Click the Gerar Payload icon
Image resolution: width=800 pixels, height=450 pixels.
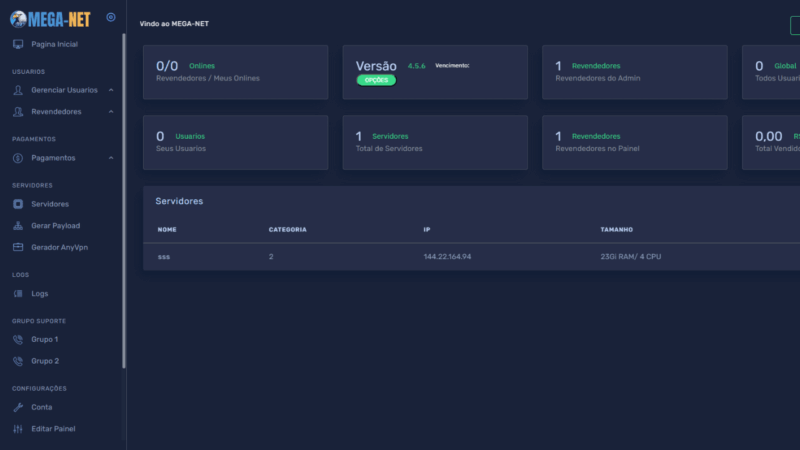click(18, 226)
